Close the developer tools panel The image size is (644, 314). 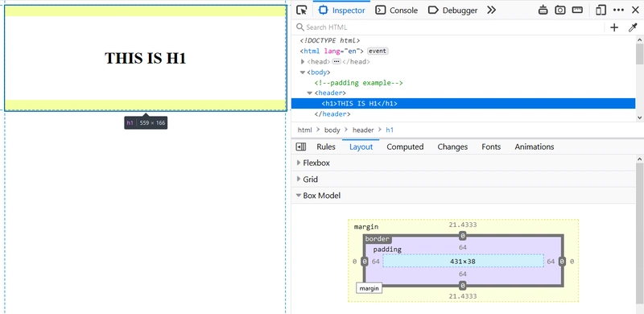tap(635, 10)
